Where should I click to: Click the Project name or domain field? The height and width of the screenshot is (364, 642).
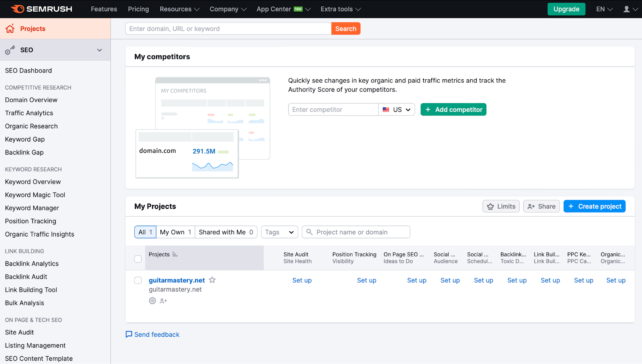pos(356,232)
